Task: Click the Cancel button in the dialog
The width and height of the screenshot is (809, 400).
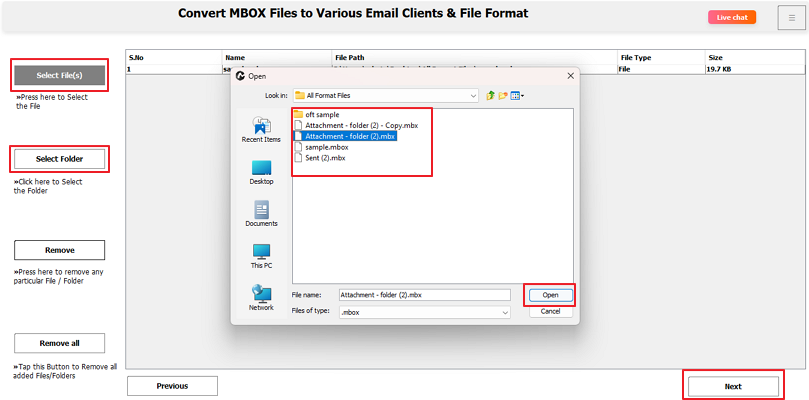Action: [550, 311]
